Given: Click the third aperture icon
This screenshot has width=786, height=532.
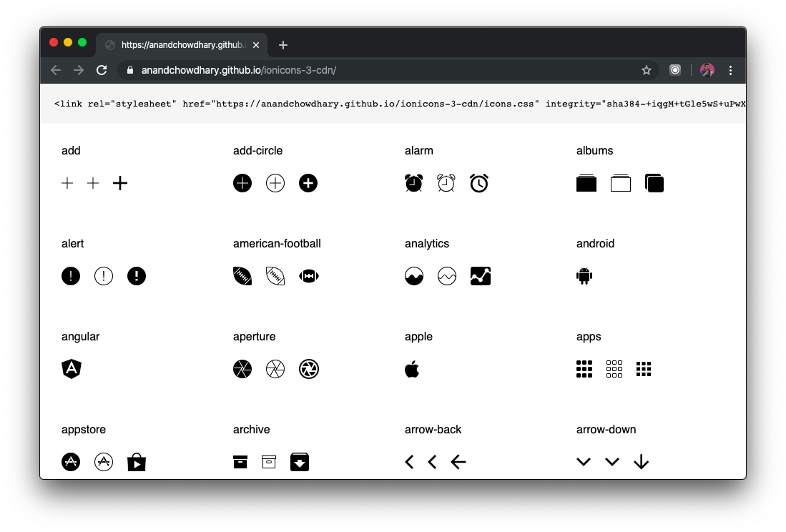Looking at the screenshot, I should [x=309, y=369].
